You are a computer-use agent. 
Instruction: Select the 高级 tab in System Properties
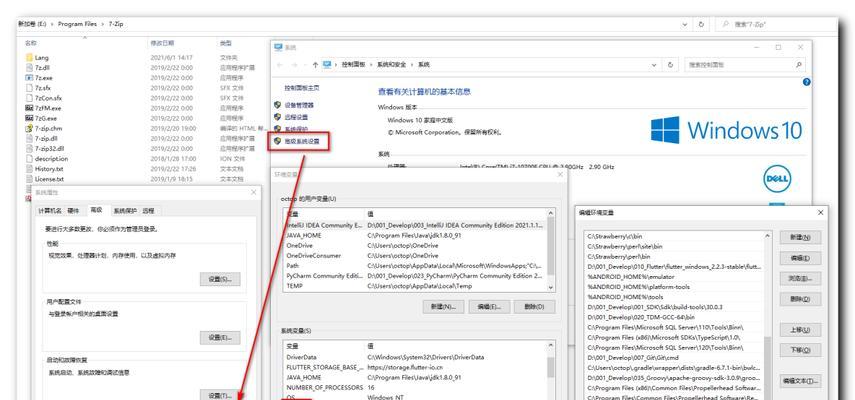coord(96,210)
